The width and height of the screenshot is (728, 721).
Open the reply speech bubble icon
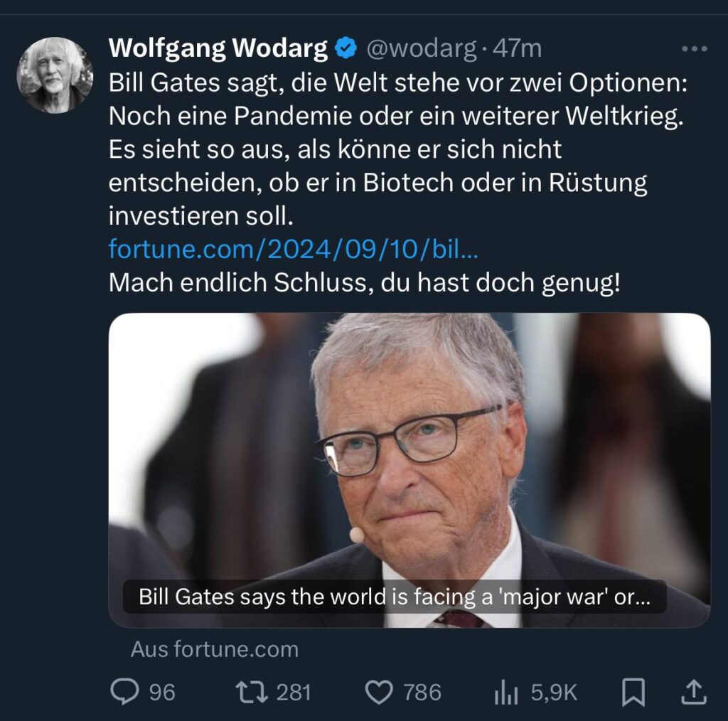coord(124,692)
